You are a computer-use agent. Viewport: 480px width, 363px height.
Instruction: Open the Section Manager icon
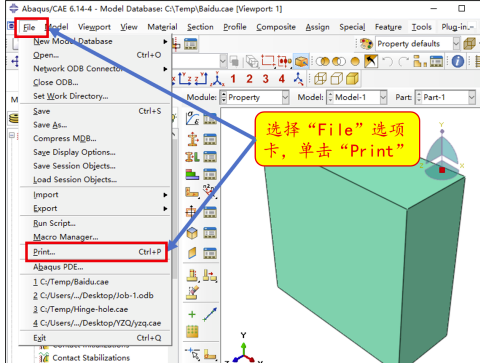tap(210, 139)
